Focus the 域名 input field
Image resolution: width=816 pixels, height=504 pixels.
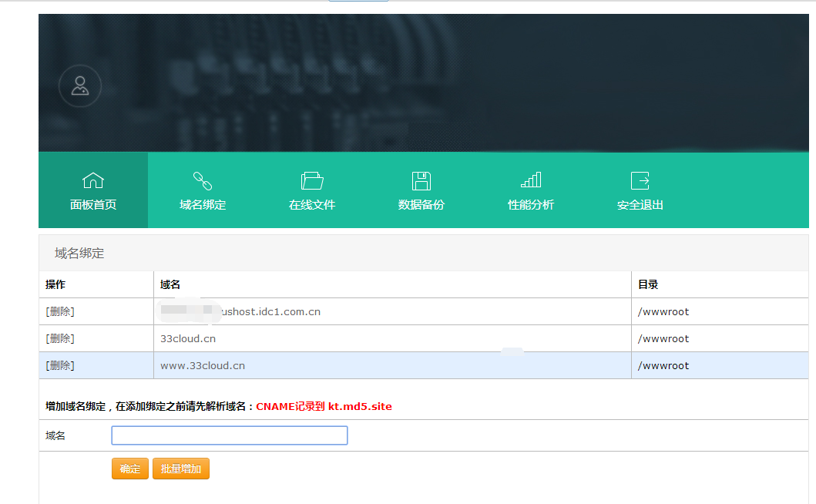[230, 435]
